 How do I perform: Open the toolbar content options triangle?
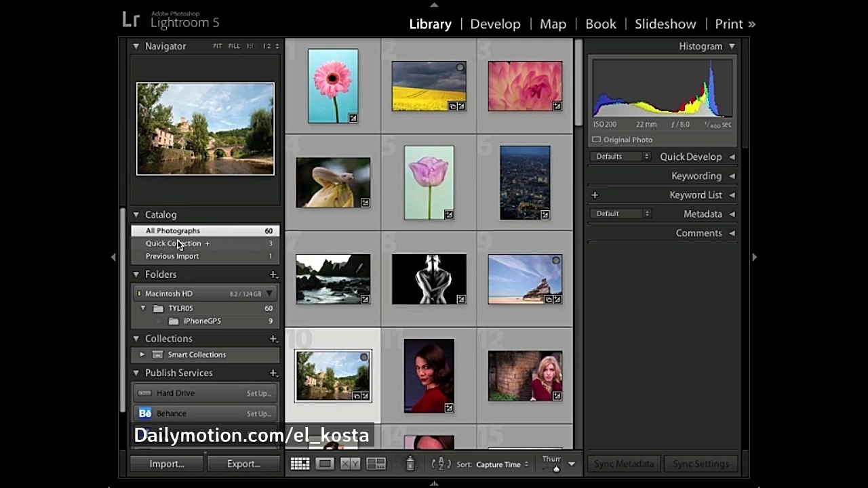click(571, 464)
